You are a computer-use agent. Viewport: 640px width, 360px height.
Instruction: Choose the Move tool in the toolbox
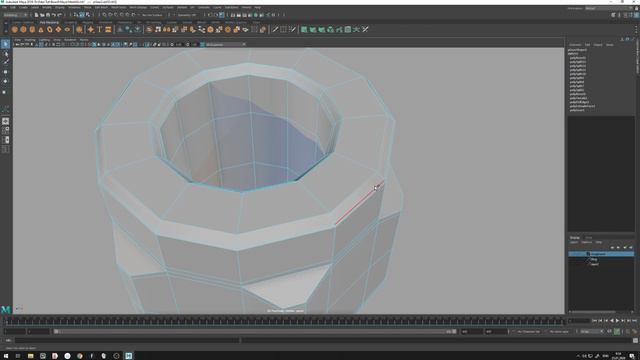(5, 72)
